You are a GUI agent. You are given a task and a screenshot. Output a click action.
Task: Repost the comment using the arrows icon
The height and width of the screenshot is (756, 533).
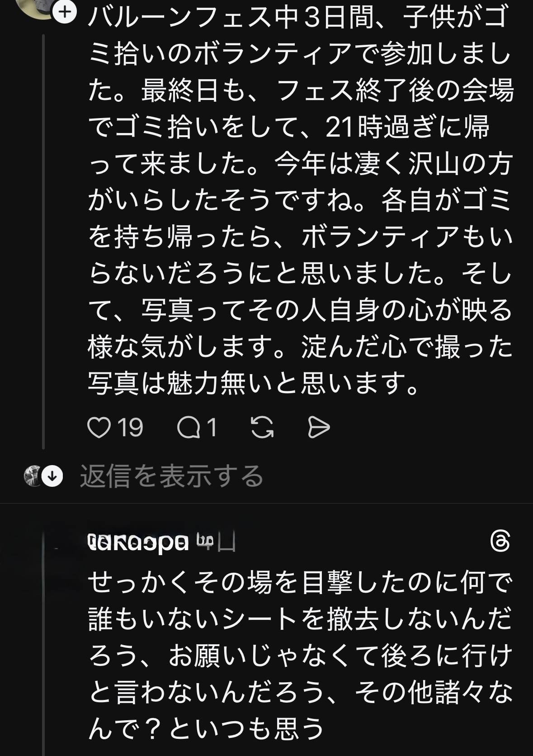(262, 428)
